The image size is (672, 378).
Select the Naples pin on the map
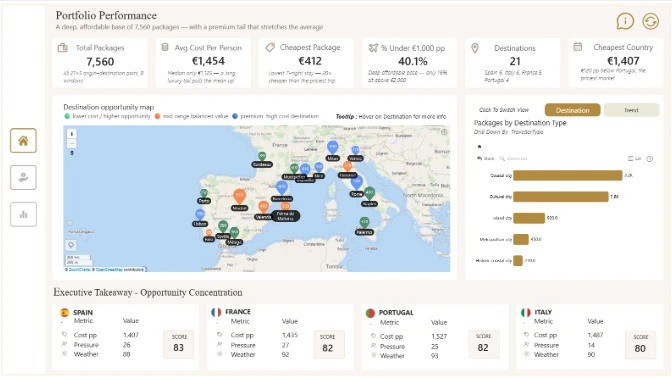tap(369, 193)
